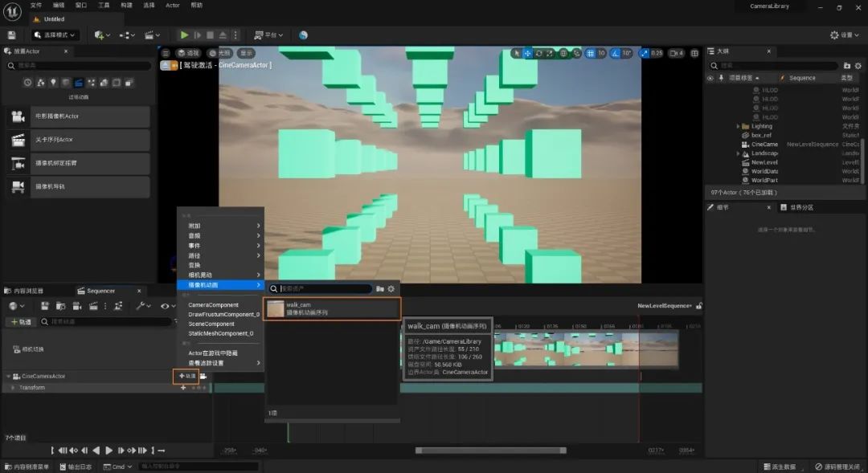Toggle the eye visibility column in Outliner
Viewport: 868px width, 473px height.
pyautogui.click(x=710, y=78)
